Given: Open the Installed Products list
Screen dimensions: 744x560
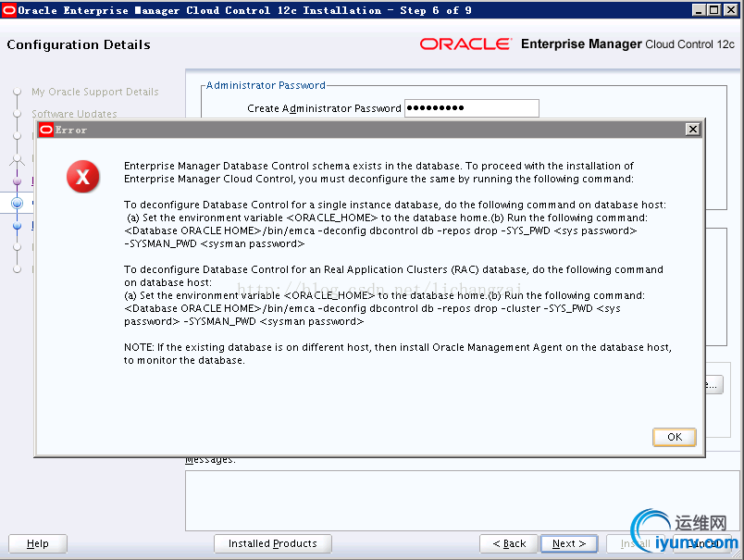Looking at the screenshot, I should click(273, 543).
